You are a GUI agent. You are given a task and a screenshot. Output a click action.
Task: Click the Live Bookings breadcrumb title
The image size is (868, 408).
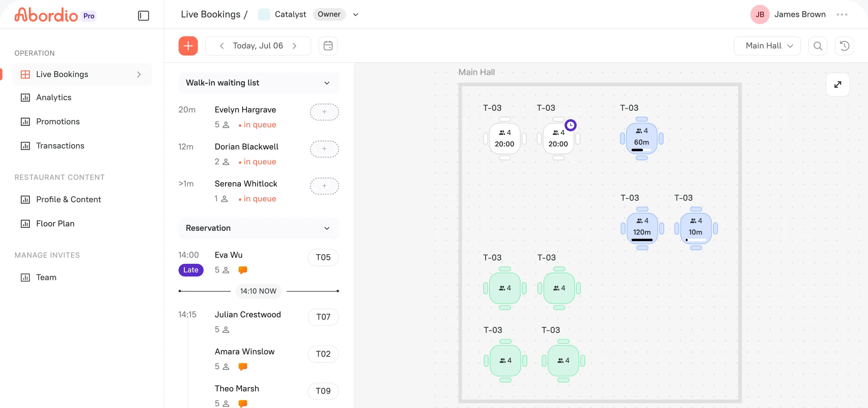pyautogui.click(x=211, y=14)
